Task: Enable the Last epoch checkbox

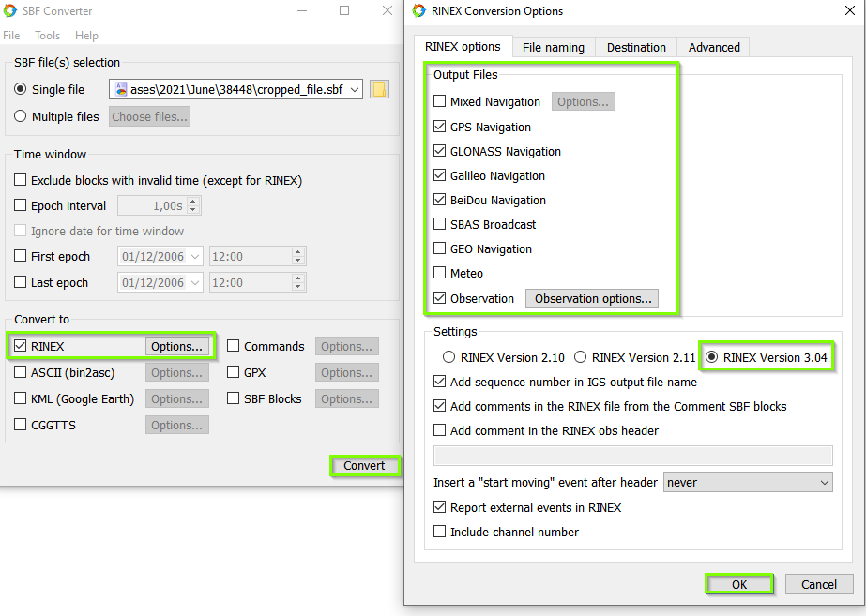Action: click(x=21, y=282)
